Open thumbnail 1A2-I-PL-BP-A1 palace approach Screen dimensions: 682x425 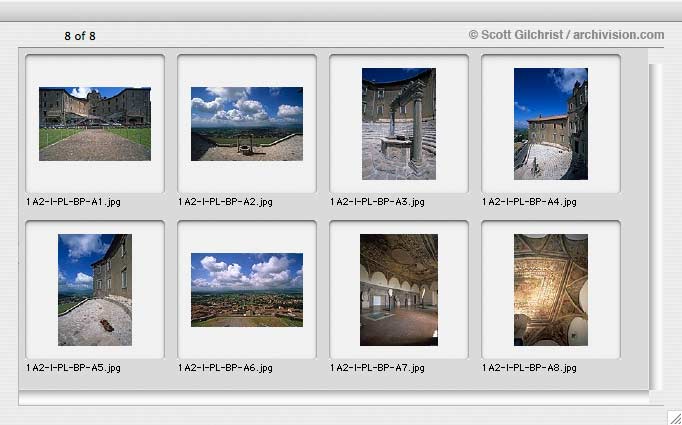click(95, 124)
